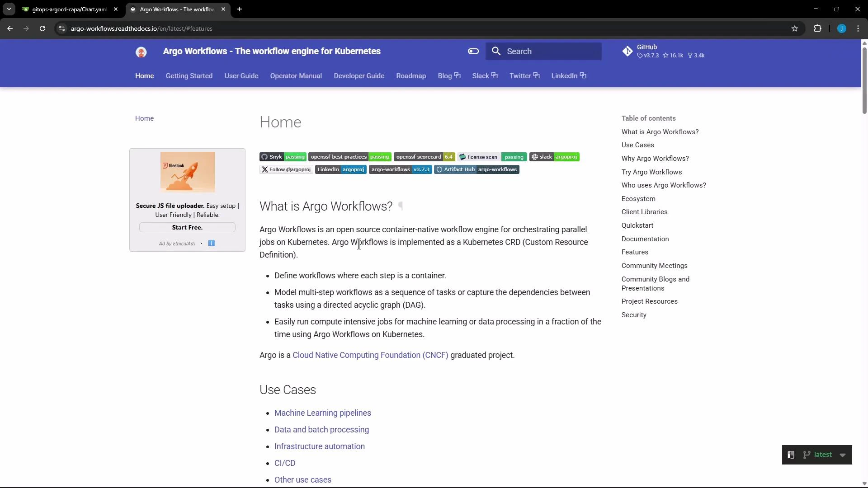868x488 pixels.
Task: Open the Getting Started tab
Action: [189, 76]
